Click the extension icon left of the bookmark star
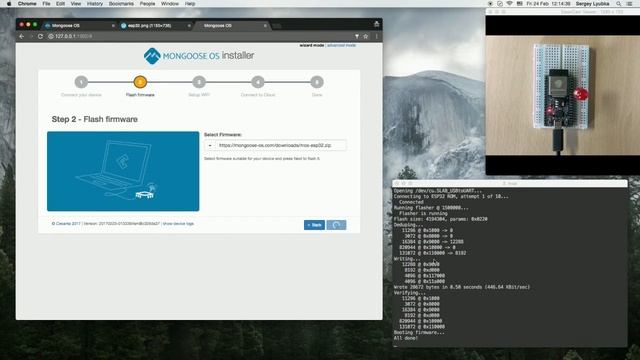 click(357, 36)
